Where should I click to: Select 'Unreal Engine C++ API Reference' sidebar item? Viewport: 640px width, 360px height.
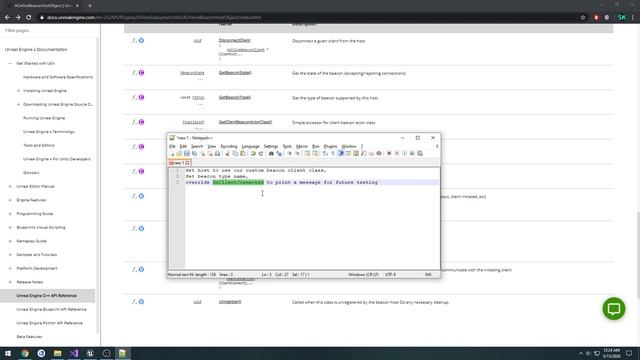tap(47, 296)
